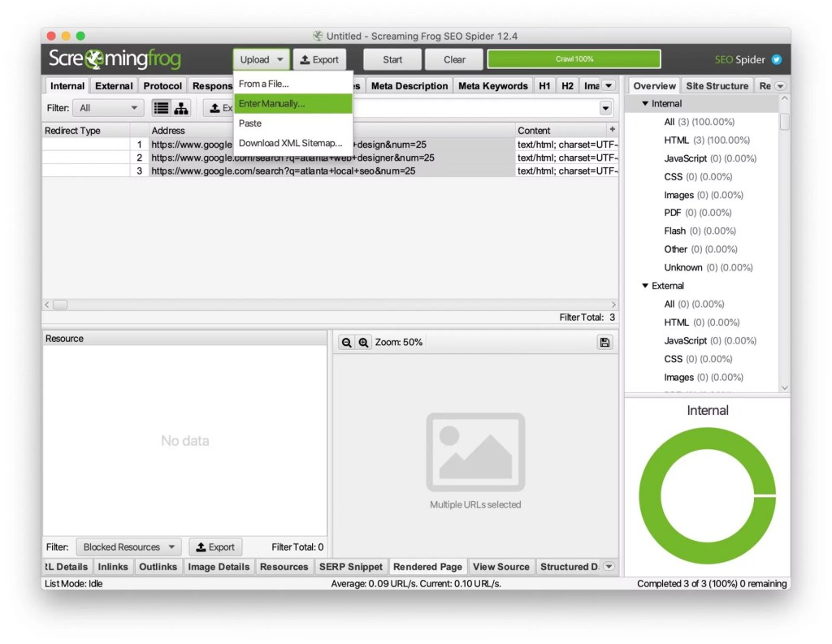Viewport: 832px width, 644px height.
Task: Select Internal HTML (3) tree item
Action: (x=707, y=140)
